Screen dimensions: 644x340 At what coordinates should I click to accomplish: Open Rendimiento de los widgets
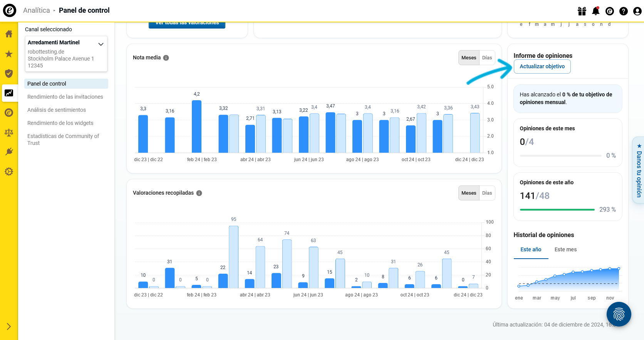click(60, 123)
